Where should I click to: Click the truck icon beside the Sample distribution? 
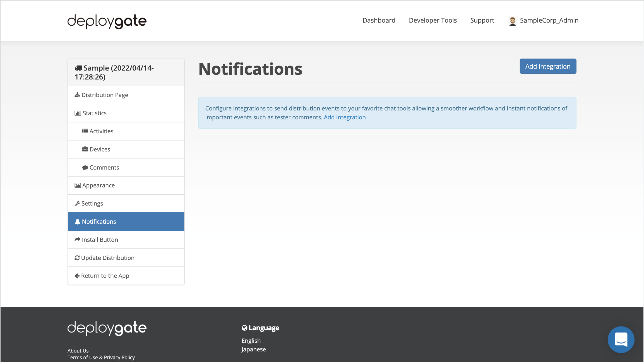pos(78,68)
